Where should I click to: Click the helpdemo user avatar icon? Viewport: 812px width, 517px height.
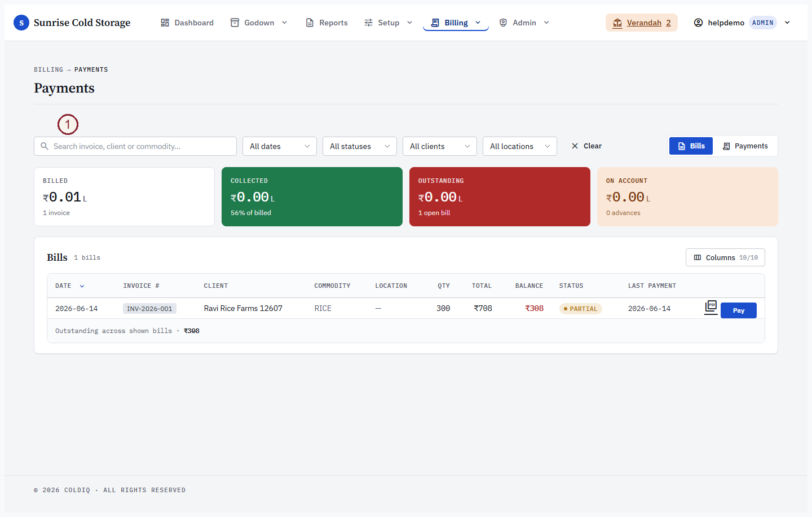pos(698,23)
